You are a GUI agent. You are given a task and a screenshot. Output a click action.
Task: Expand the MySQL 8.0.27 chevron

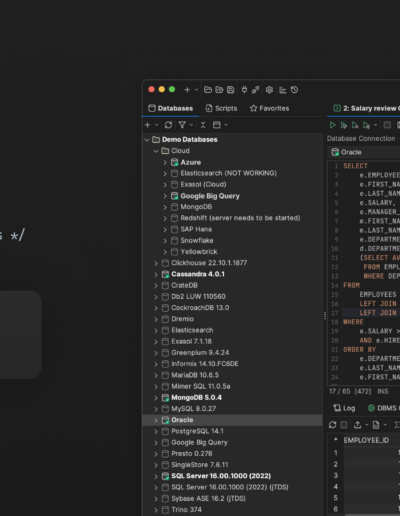point(156,409)
